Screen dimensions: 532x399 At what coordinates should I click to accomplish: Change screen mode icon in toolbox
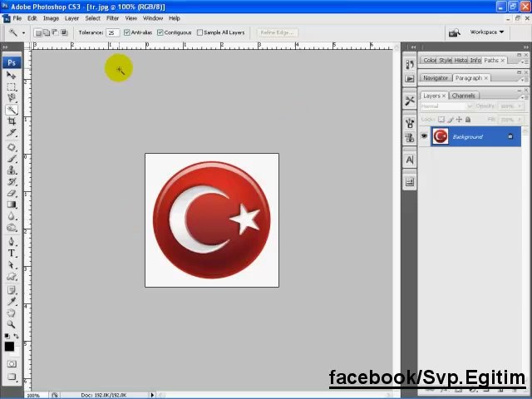(11, 377)
